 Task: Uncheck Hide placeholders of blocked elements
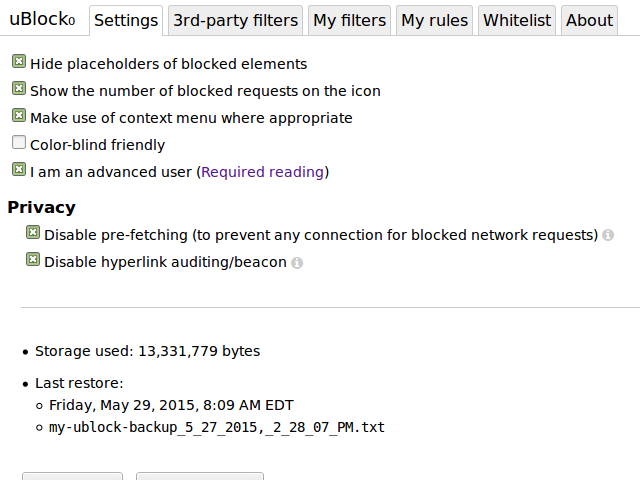click(x=19, y=62)
